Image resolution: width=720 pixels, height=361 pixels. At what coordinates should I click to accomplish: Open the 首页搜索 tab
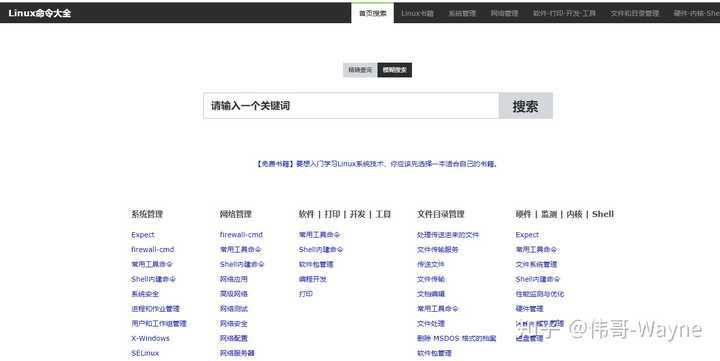(372, 13)
